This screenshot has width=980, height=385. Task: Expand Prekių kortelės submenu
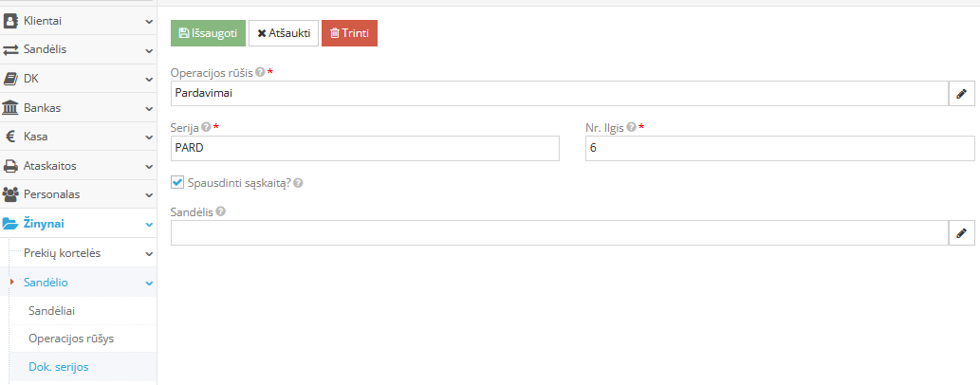point(149,253)
